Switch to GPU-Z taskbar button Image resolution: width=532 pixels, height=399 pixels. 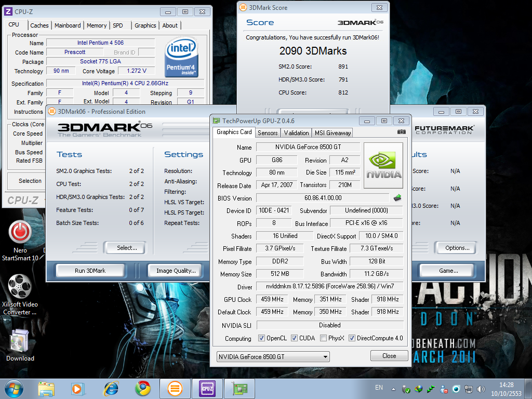coord(239,389)
